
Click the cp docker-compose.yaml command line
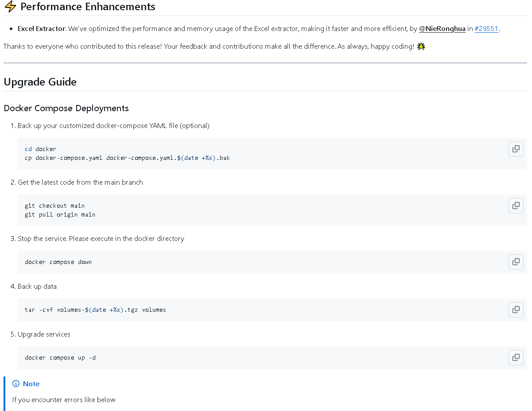click(x=127, y=158)
